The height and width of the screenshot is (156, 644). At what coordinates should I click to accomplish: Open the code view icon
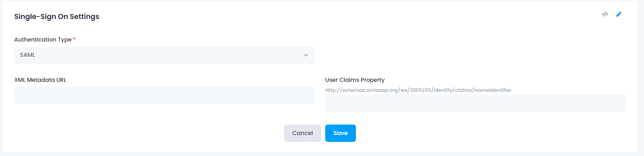(x=605, y=14)
